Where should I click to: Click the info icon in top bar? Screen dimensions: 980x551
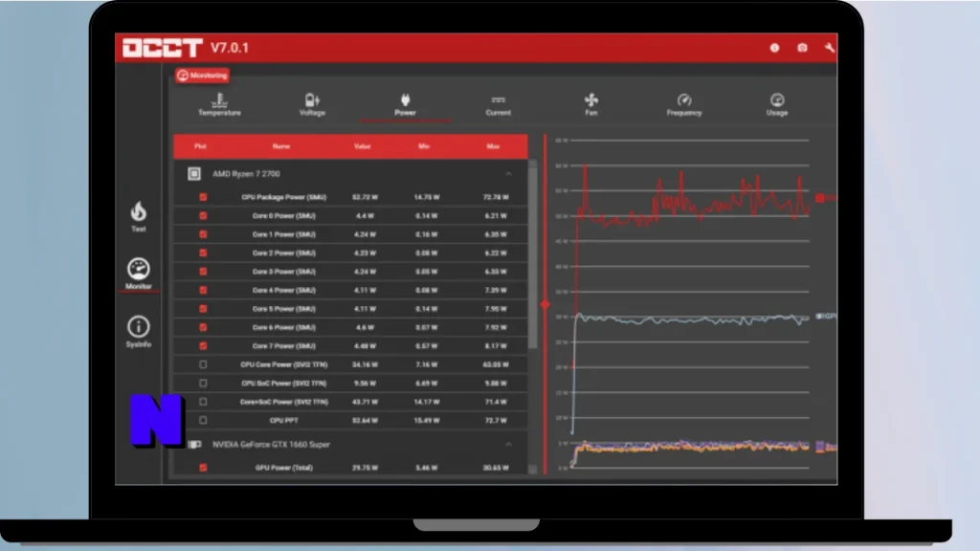point(774,48)
